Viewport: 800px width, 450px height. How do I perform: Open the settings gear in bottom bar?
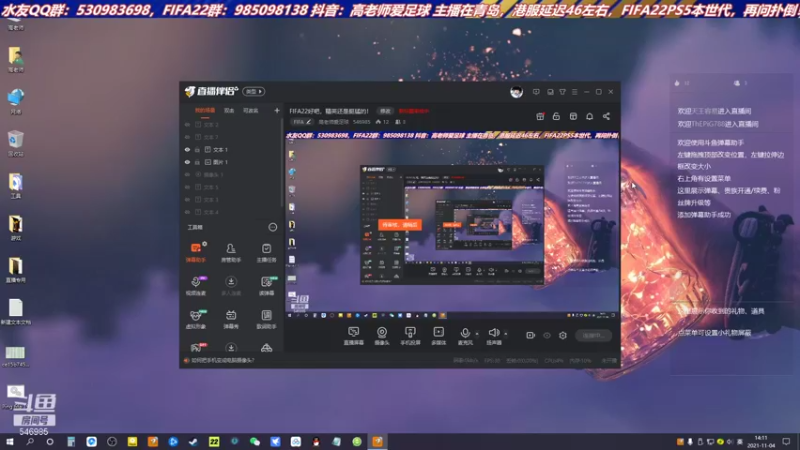pyautogui.click(x=563, y=335)
